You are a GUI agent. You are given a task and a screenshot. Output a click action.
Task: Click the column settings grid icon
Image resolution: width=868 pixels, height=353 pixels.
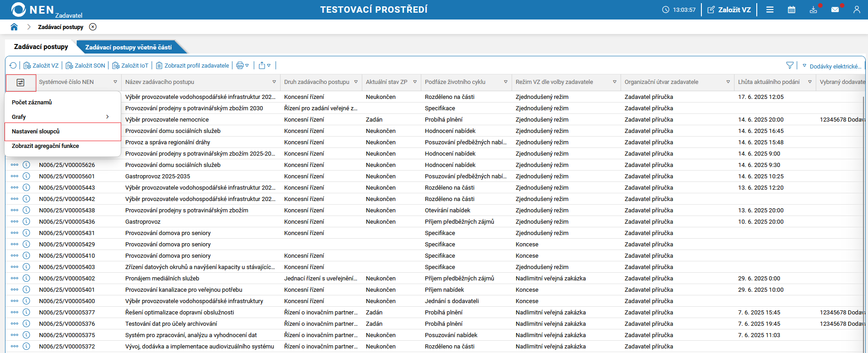pyautogui.click(x=20, y=83)
